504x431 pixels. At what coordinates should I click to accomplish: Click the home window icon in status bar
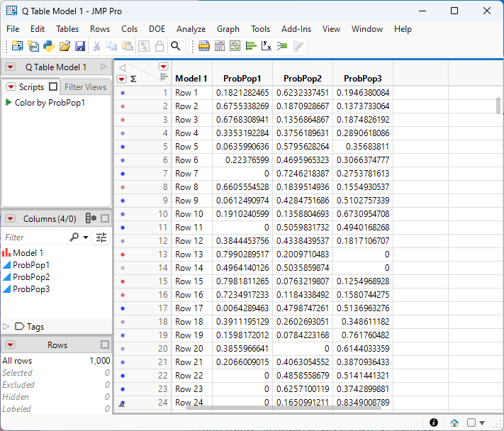[x=454, y=423]
